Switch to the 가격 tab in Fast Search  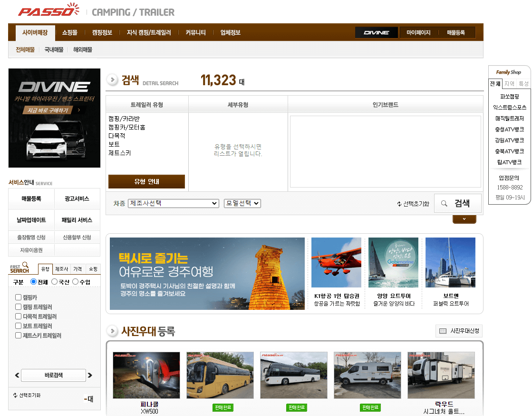(x=77, y=269)
